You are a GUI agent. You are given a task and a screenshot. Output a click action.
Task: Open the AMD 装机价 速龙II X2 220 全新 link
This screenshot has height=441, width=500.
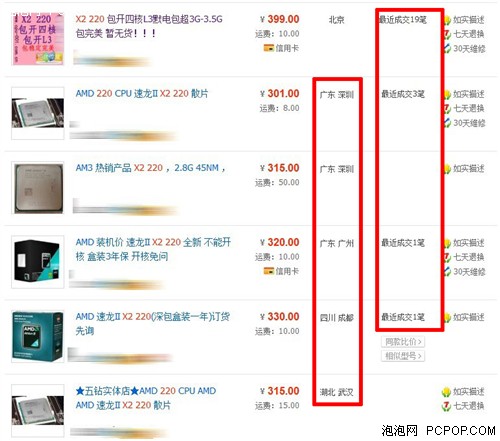(x=153, y=249)
